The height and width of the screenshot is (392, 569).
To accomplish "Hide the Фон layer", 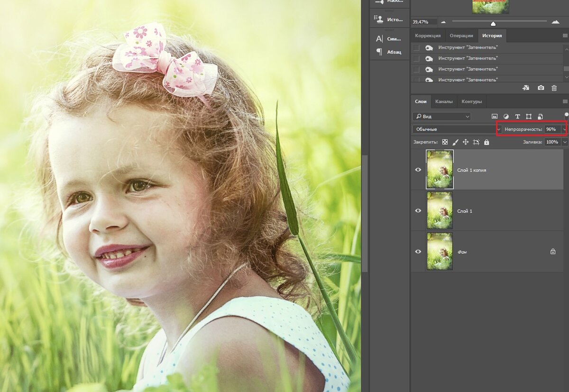I will [x=418, y=252].
